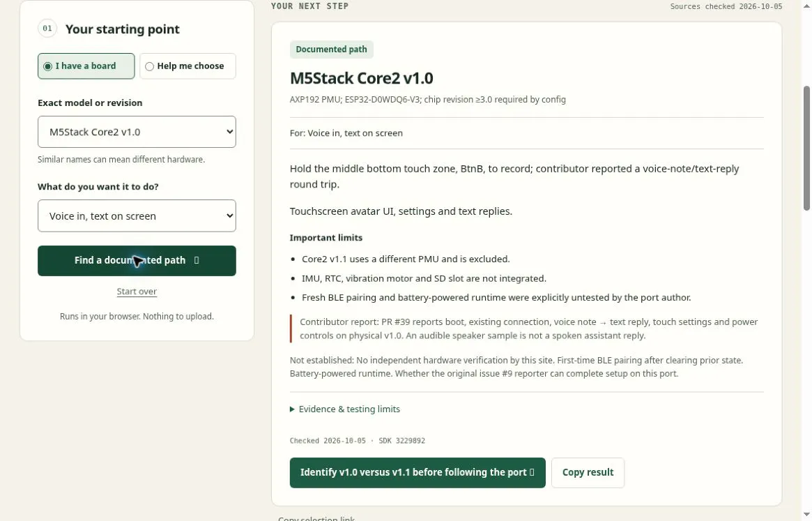
Task: Click the "Important limits" heading
Action: 326,237
